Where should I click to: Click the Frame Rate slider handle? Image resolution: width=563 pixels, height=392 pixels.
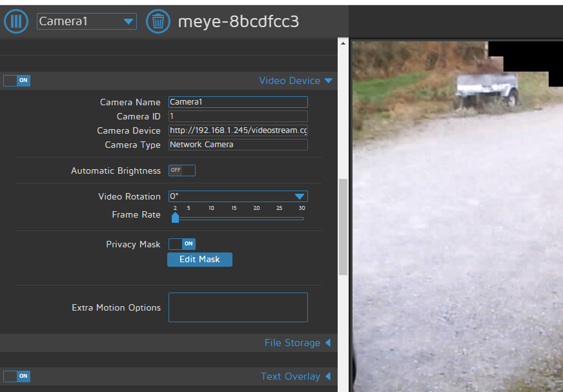175,218
